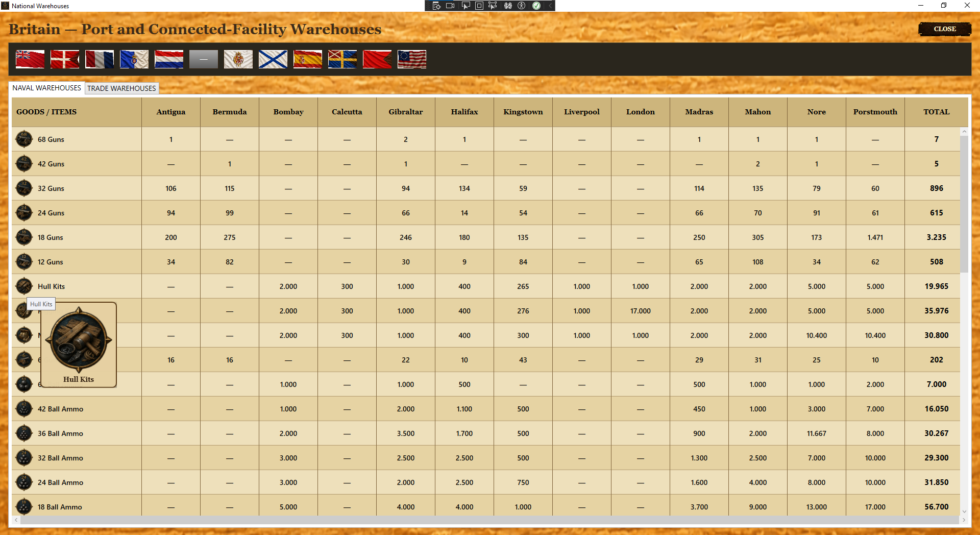Image resolution: width=980 pixels, height=535 pixels.
Task: Click the London value 17.000
Action: pos(641,311)
